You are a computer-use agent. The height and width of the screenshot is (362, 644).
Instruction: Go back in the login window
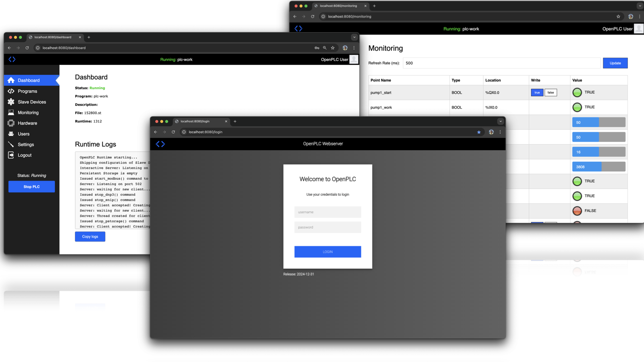(x=156, y=132)
